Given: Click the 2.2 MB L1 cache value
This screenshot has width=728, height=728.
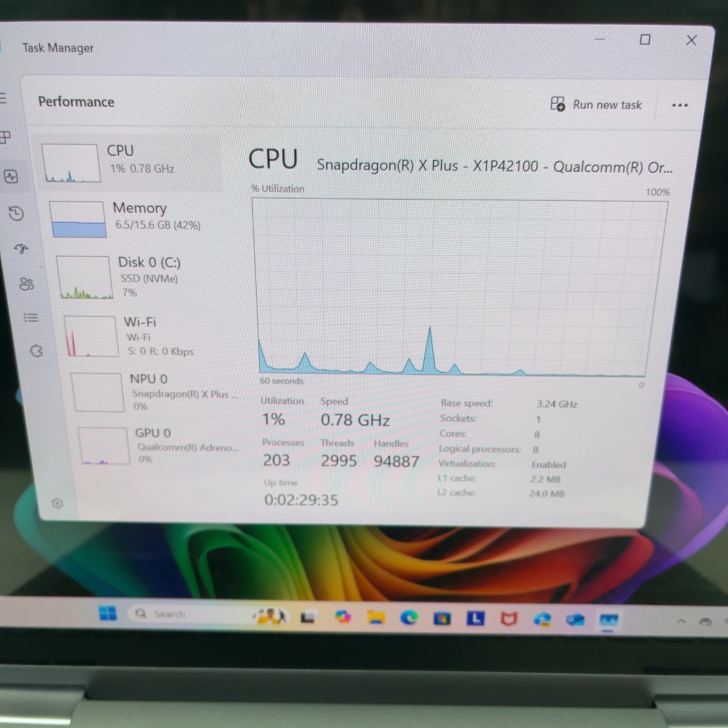Looking at the screenshot, I should pos(545,479).
